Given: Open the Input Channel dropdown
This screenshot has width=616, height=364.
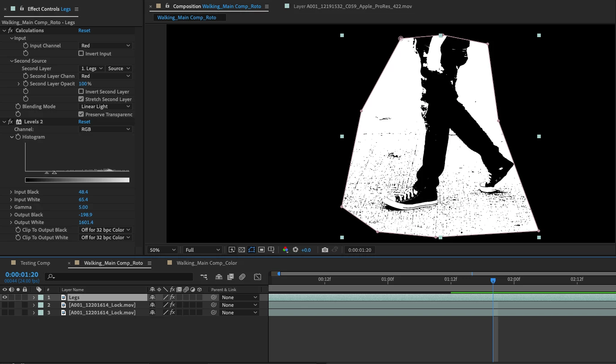Looking at the screenshot, I should (x=105, y=46).
